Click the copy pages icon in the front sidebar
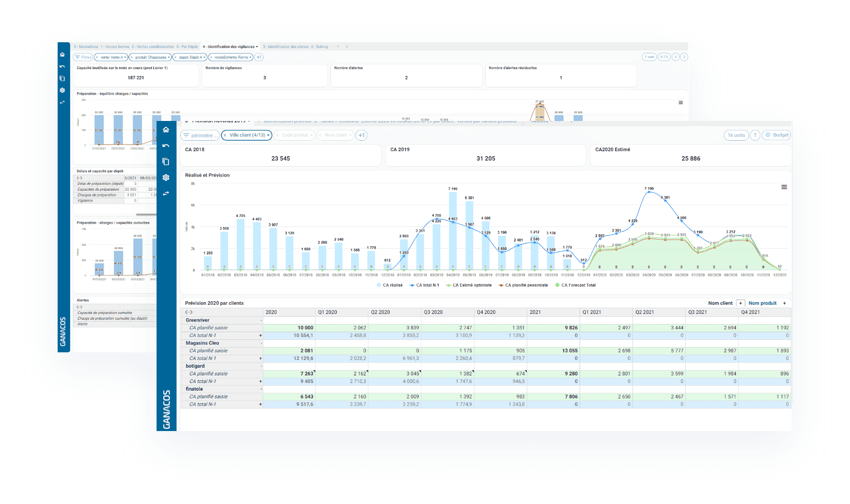The height and width of the screenshot is (504, 850). point(166,162)
